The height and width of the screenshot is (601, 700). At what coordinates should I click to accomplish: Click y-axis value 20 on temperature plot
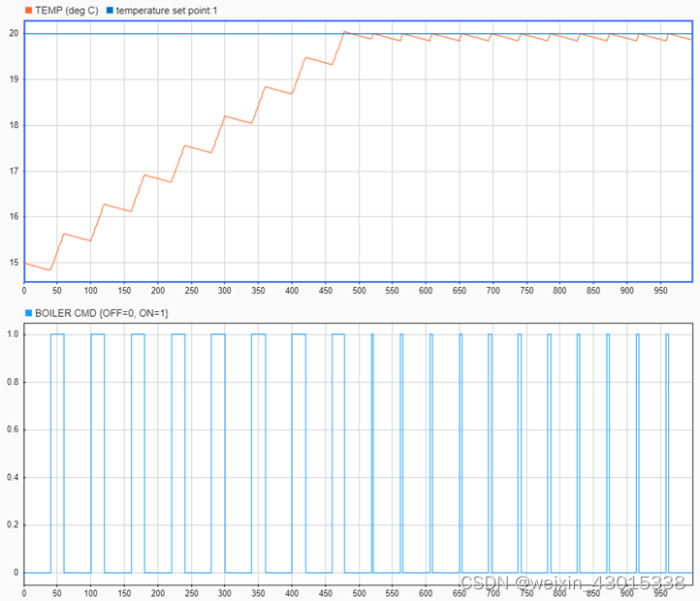click(x=14, y=34)
